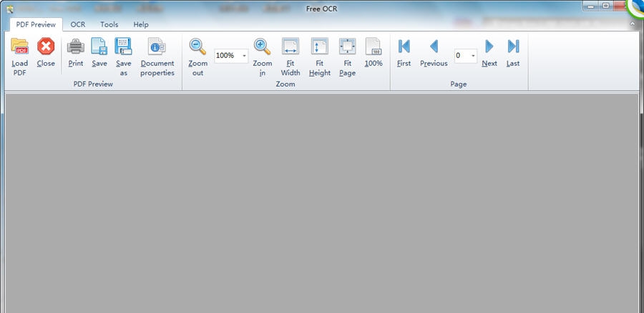644x313 pixels.
Task: Click the Free OCR app icon in title bar
Action: tap(10, 9)
